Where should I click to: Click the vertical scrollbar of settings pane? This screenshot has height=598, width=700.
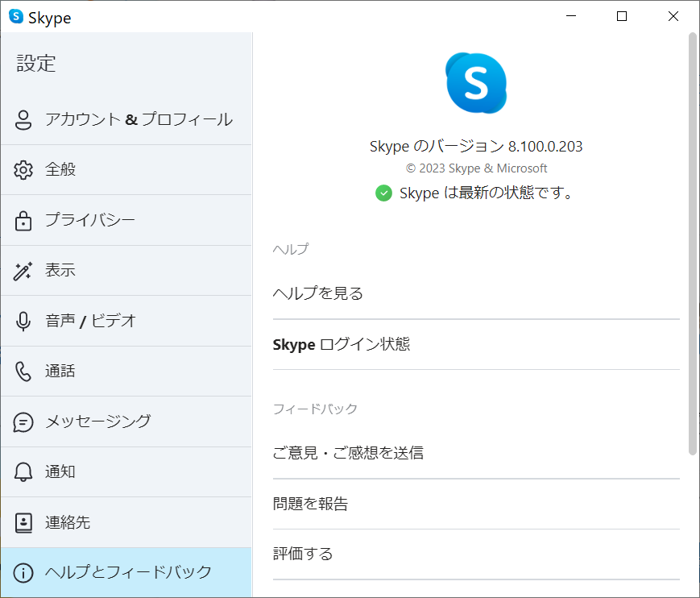[693, 244]
